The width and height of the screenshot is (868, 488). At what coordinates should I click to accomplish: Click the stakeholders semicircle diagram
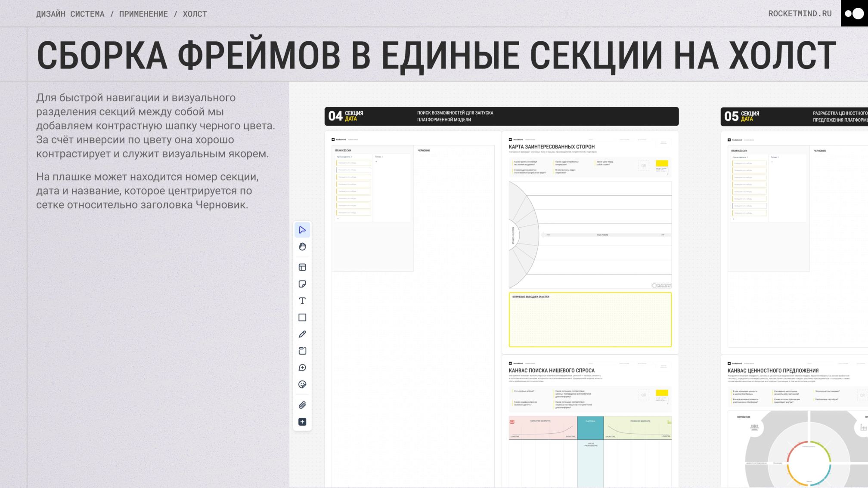pos(524,235)
